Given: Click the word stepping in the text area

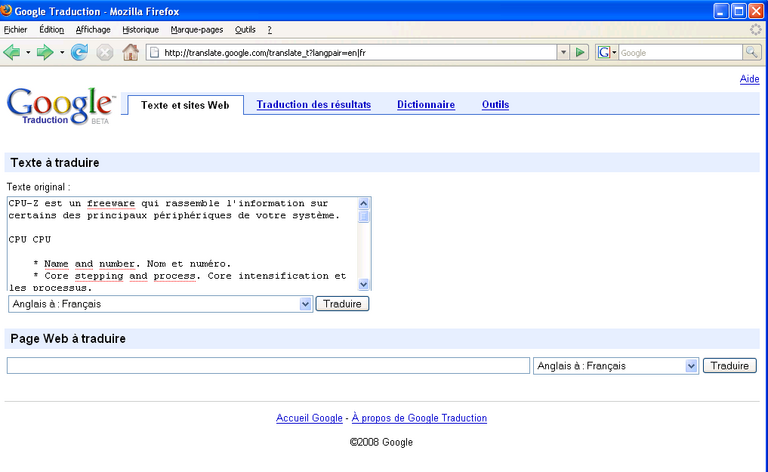Looking at the screenshot, I should (x=99, y=276).
